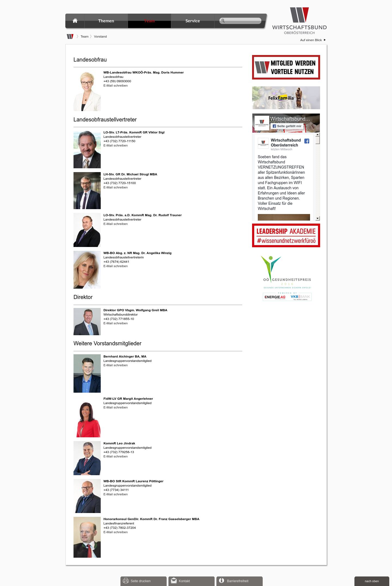Open the Themen menu

pos(106,21)
